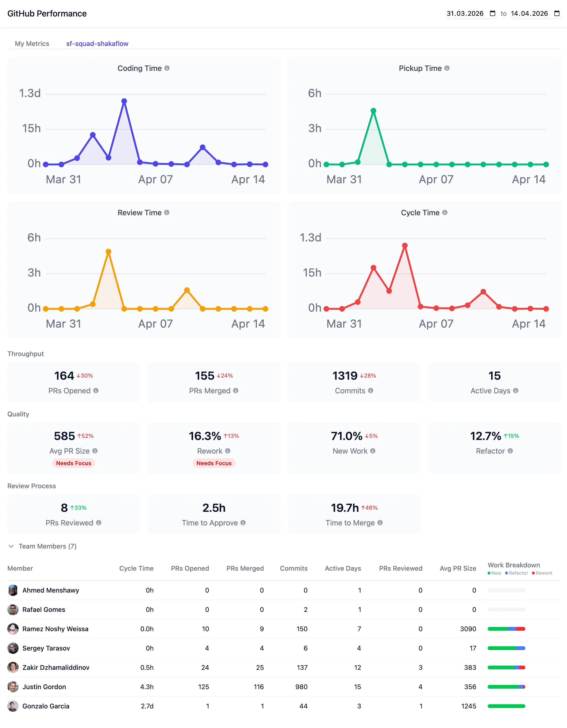Collapse the Team Members section
This screenshot has height=728, width=567.
pyautogui.click(x=11, y=546)
